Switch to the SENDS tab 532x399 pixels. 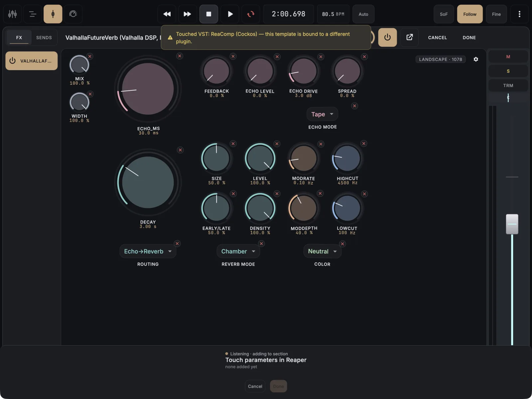44,37
